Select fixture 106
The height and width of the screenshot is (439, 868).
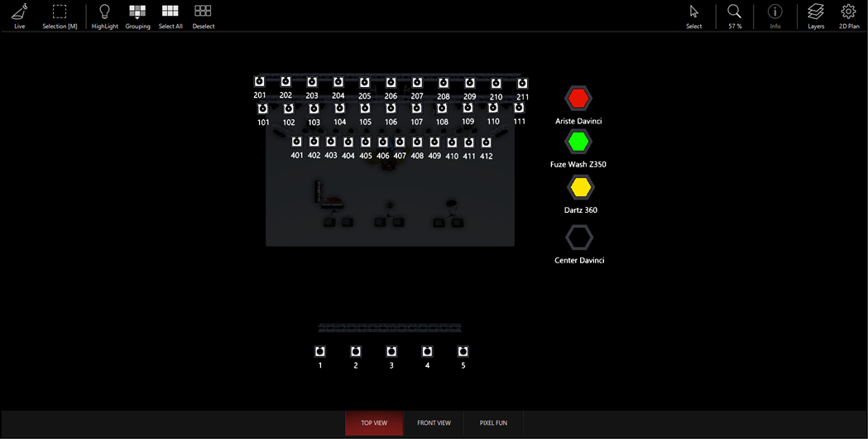[391, 109]
